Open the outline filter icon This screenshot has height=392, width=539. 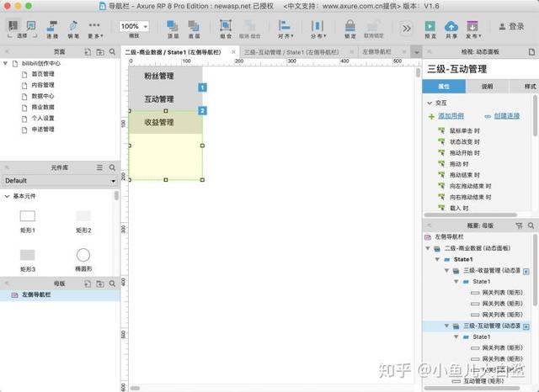point(519,225)
